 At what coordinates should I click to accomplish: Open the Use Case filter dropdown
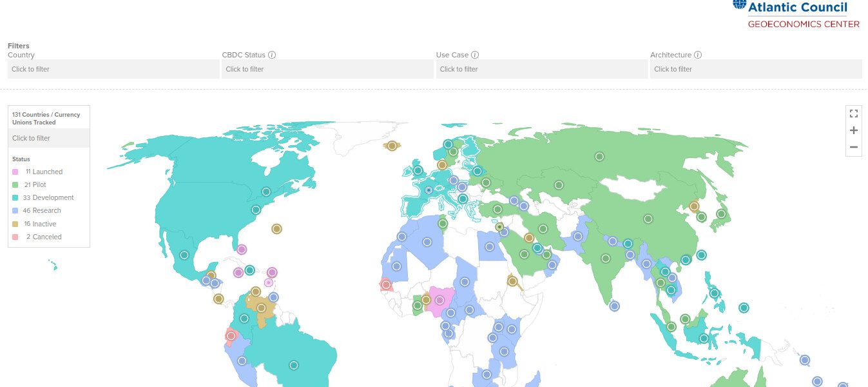point(541,69)
